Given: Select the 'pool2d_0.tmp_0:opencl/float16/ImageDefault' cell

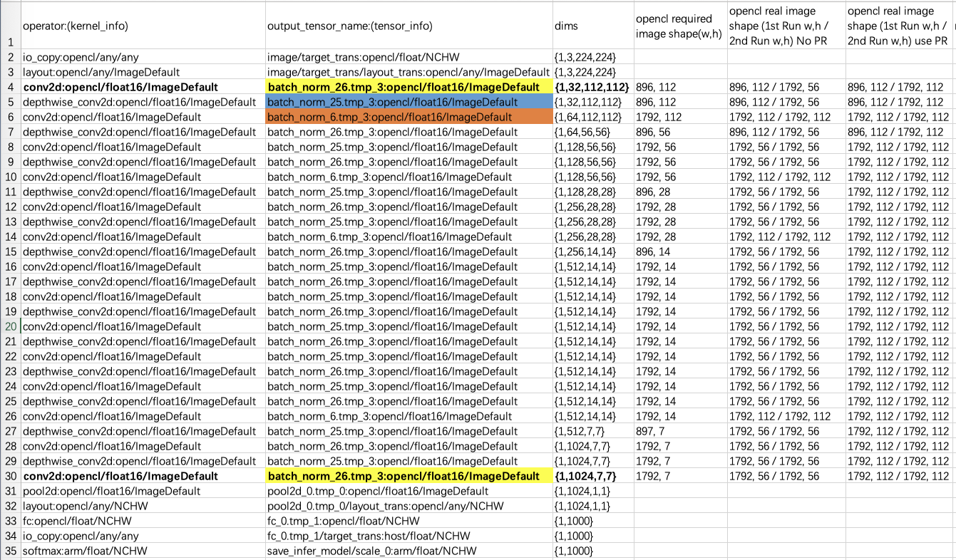Looking at the screenshot, I should coord(408,491).
